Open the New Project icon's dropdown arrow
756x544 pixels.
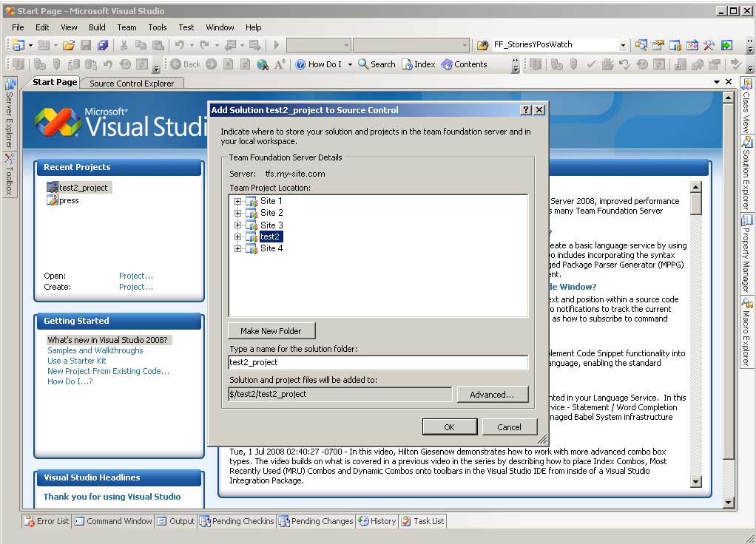click(30, 45)
